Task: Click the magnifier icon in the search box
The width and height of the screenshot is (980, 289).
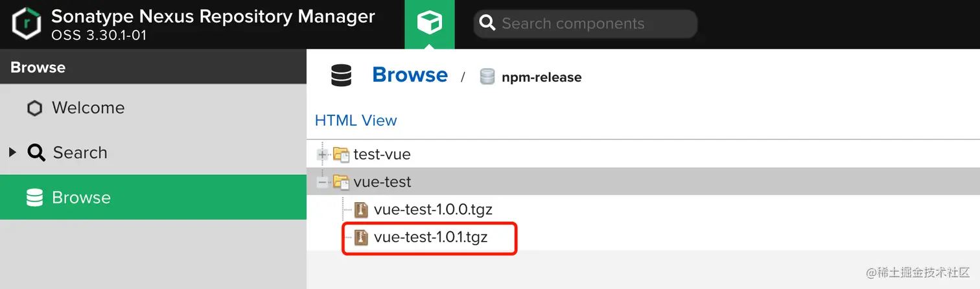Action: [x=487, y=24]
